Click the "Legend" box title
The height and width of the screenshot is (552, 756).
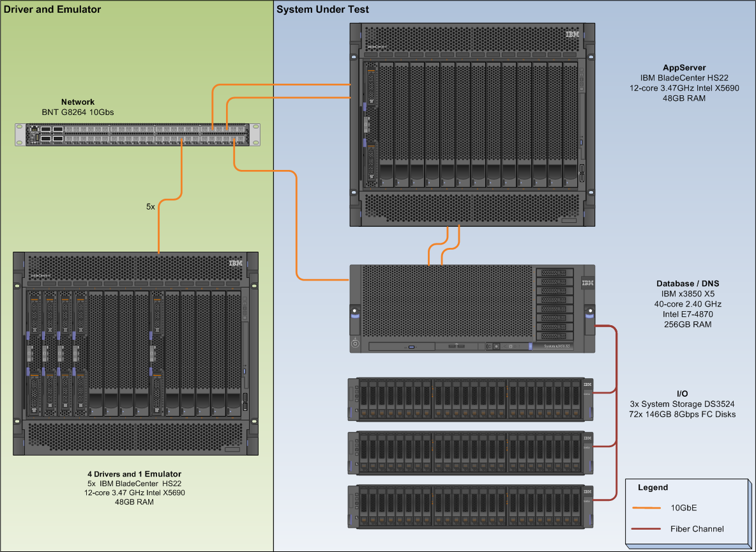pos(653,487)
